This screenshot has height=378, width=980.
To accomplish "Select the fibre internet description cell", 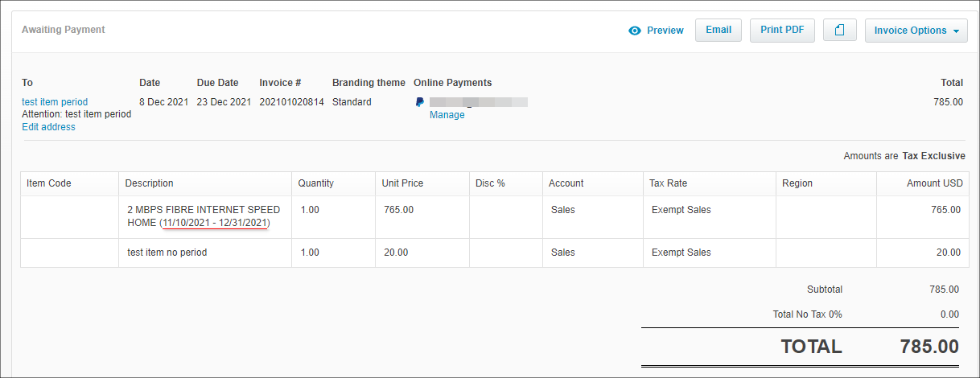I will click(204, 216).
